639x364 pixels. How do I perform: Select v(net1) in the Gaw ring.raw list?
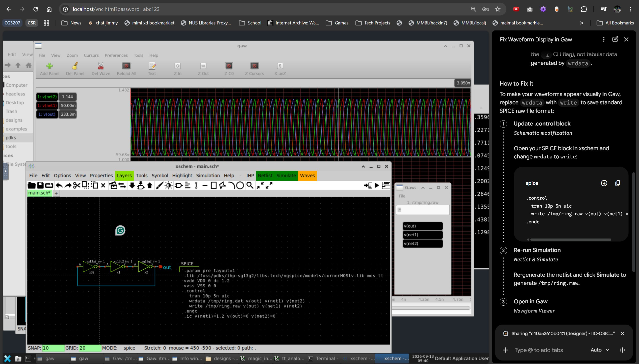[x=423, y=235]
